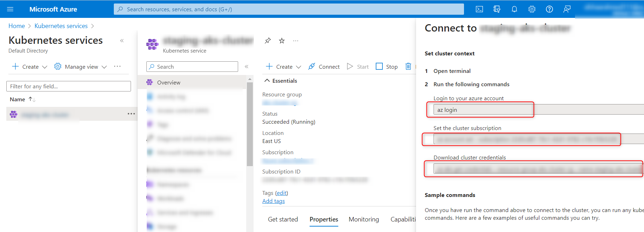Click the Filter for any field box

coord(69,86)
